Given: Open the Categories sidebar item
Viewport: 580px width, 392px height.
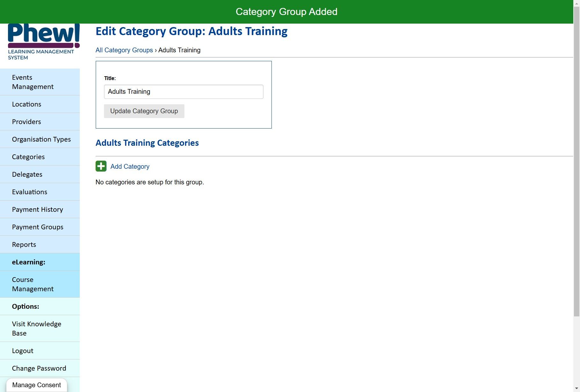Looking at the screenshot, I should (x=28, y=157).
